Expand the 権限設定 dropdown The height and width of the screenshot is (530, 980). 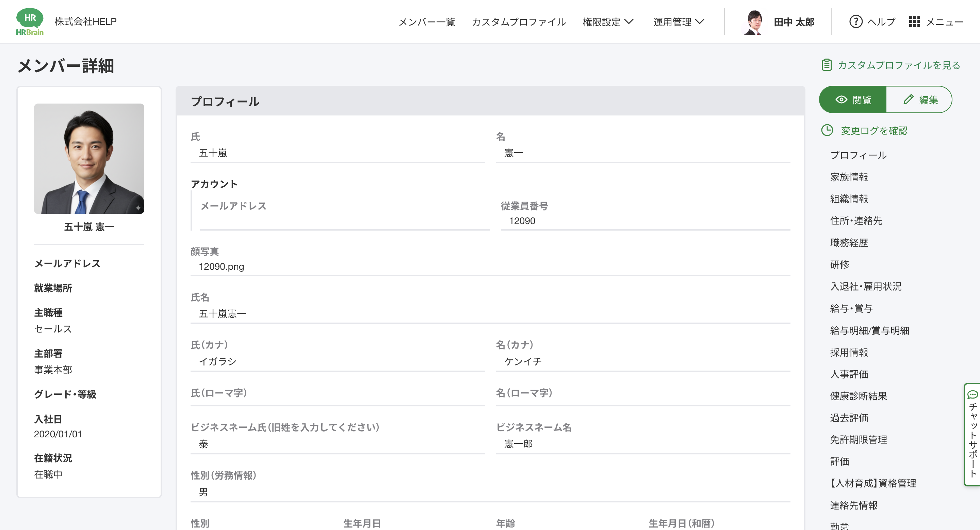coord(607,22)
